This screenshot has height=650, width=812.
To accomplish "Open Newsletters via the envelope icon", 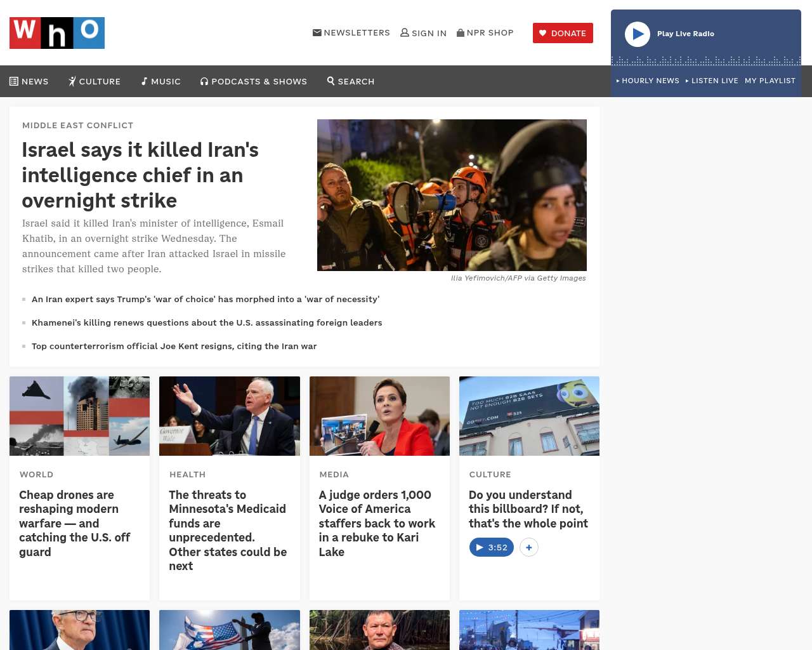I will (x=317, y=33).
